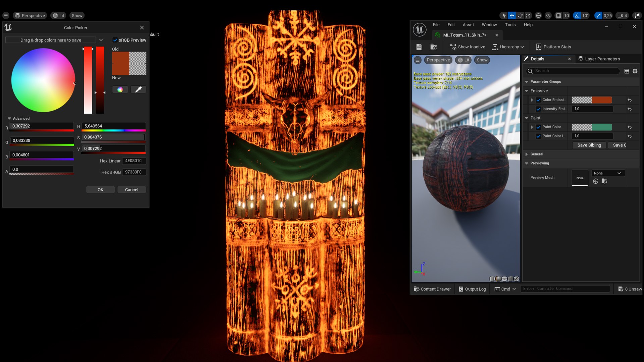The image size is (644, 362).
Task: Open the Hierarchy dropdown
Action: tap(508, 47)
